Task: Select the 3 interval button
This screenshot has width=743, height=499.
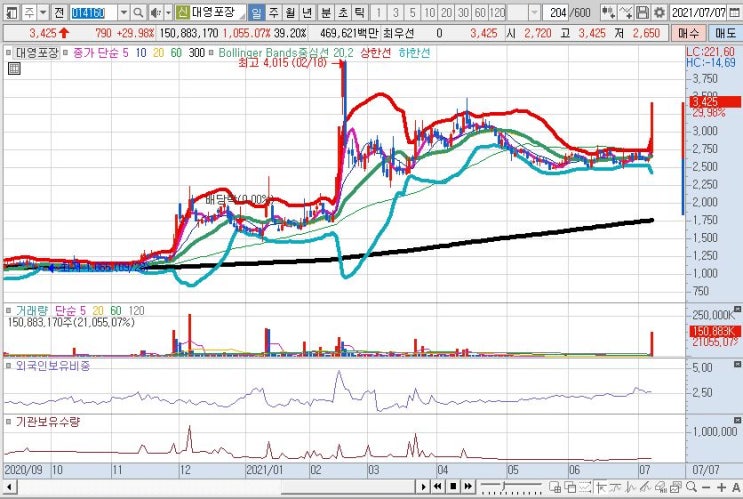Action: pos(396,12)
